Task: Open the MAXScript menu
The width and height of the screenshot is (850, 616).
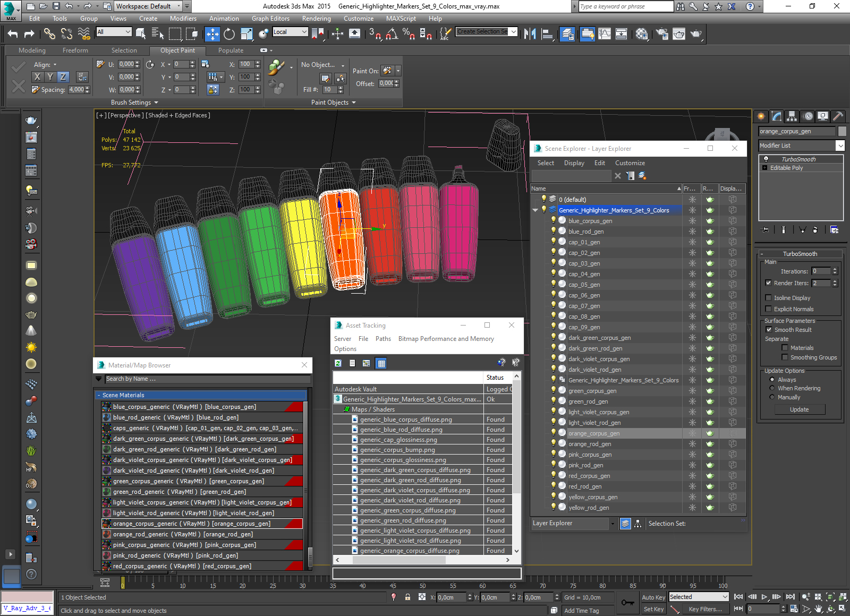Action: point(401,19)
